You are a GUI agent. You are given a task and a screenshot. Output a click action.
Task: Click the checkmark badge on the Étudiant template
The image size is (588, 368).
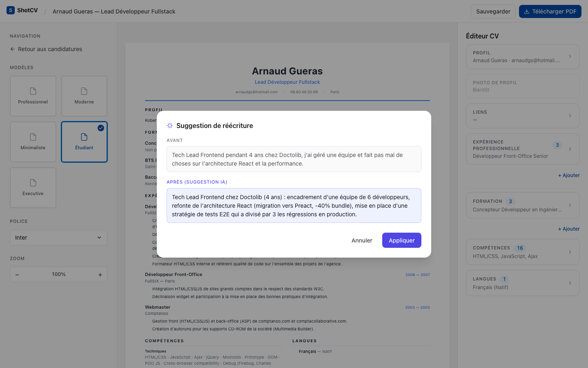tap(101, 128)
